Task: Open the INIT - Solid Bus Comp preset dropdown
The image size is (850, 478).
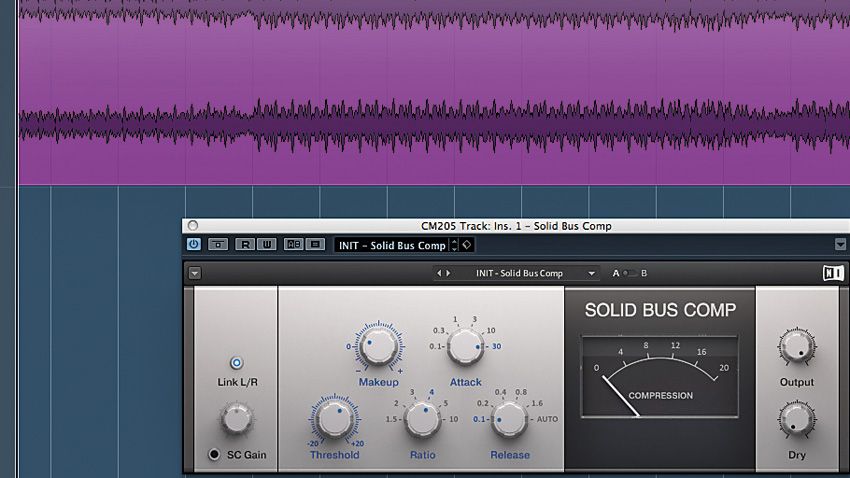Action: pos(535,273)
